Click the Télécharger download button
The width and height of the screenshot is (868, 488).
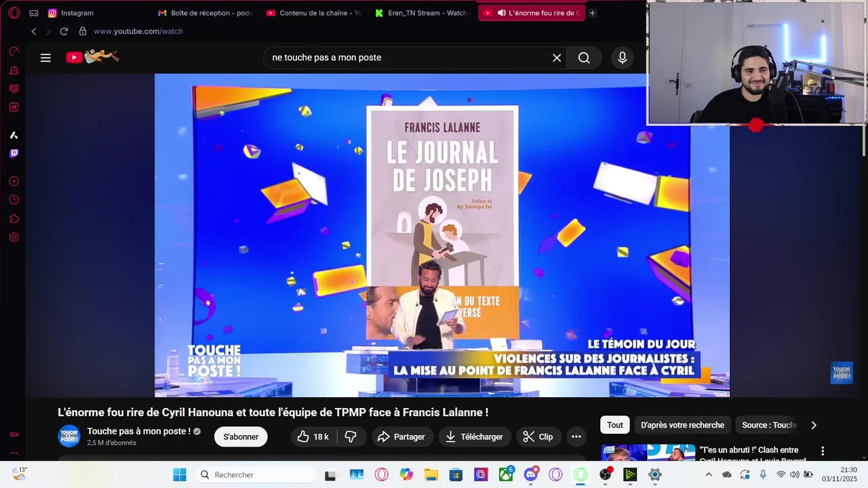point(475,436)
